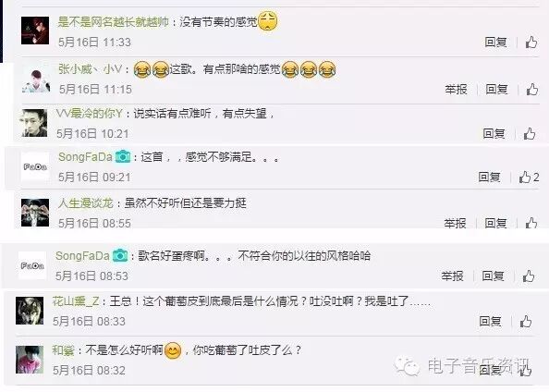Reply to the 5月16日 11:33 comment
This screenshot has width=549, height=392.
coord(495,42)
